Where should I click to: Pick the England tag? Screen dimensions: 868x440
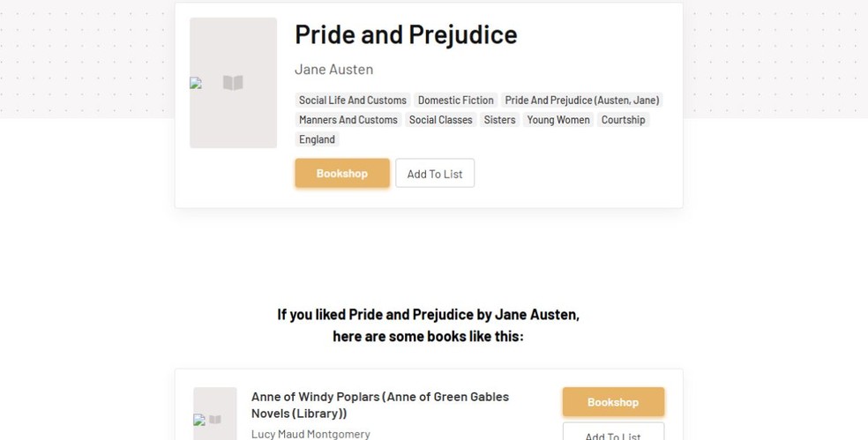317,139
